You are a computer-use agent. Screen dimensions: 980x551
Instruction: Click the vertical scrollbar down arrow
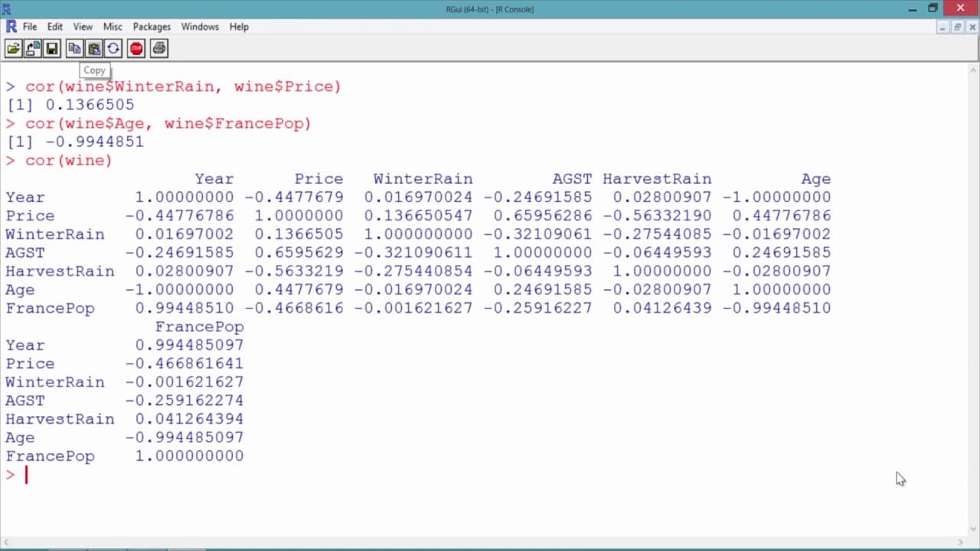coord(972,530)
